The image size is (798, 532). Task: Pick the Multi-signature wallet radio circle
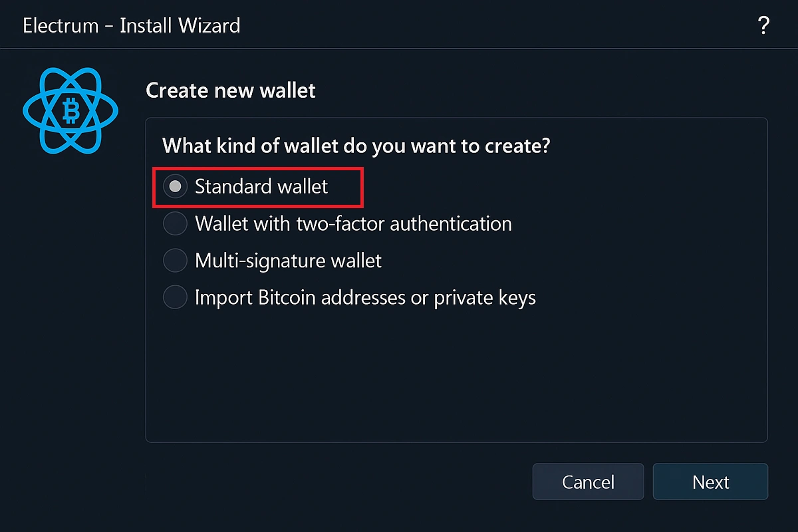(x=176, y=260)
